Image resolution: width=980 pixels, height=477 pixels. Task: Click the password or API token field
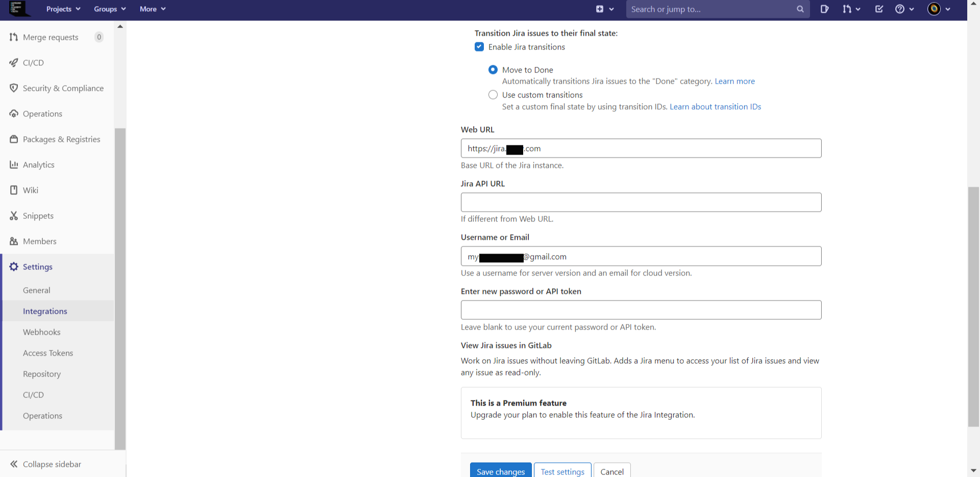[641, 310]
